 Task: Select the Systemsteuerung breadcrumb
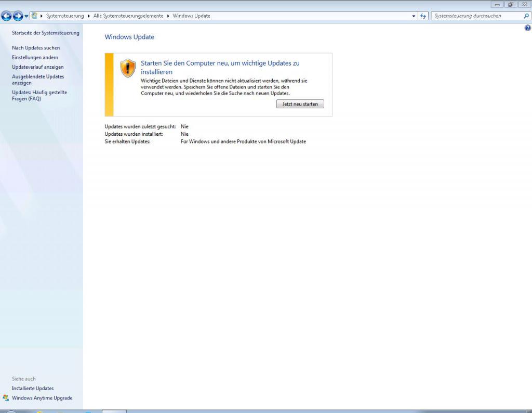click(x=65, y=16)
